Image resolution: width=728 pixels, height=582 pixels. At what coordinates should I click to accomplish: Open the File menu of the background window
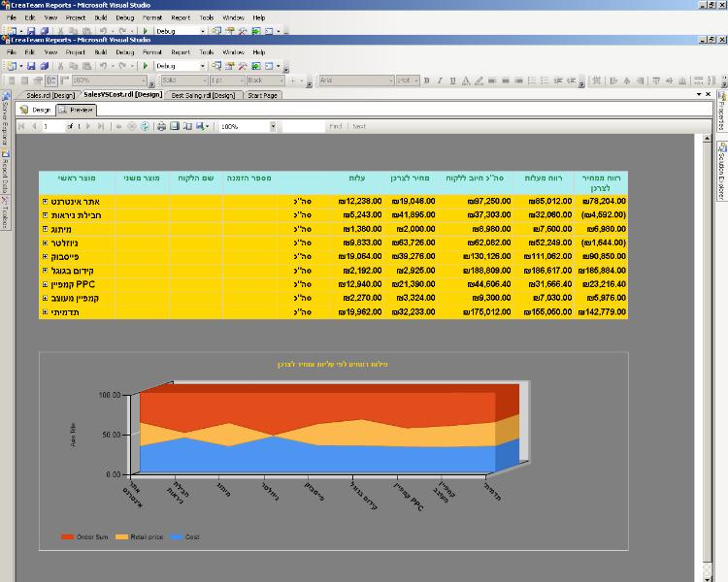point(12,17)
